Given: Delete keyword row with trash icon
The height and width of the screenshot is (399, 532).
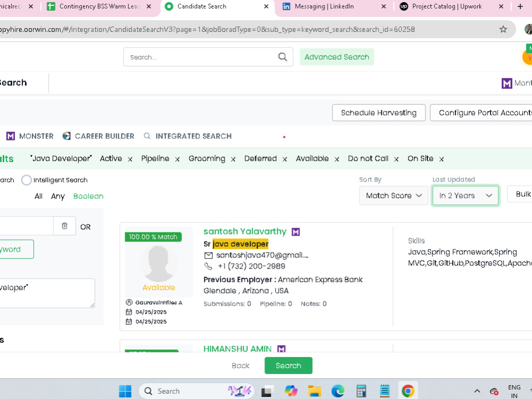Looking at the screenshot, I should 64,226.
